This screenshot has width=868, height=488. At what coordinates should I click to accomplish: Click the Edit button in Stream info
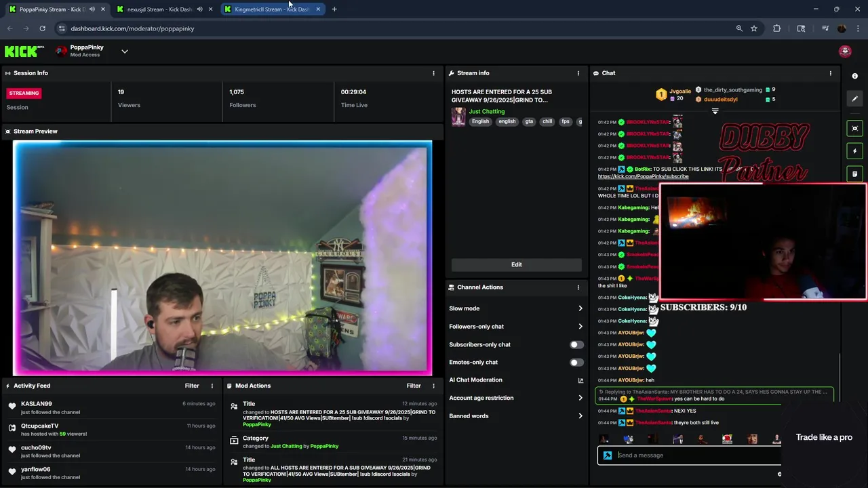(x=516, y=265)
